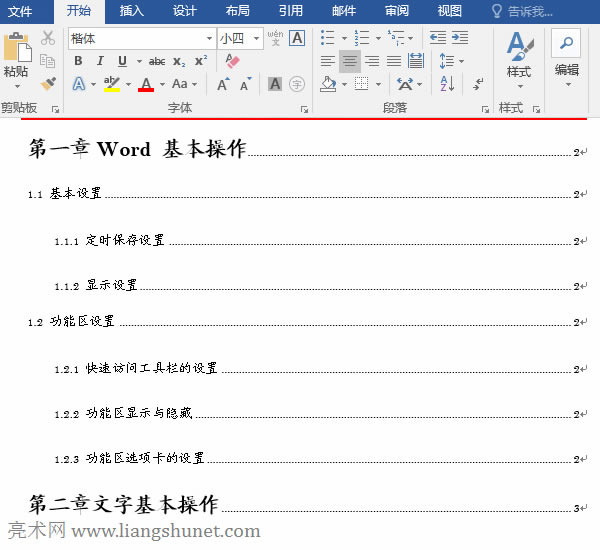Toggle Bold formatting
Image resolution: width=600 pixels, height=550 pixels.
click(78, 61)
